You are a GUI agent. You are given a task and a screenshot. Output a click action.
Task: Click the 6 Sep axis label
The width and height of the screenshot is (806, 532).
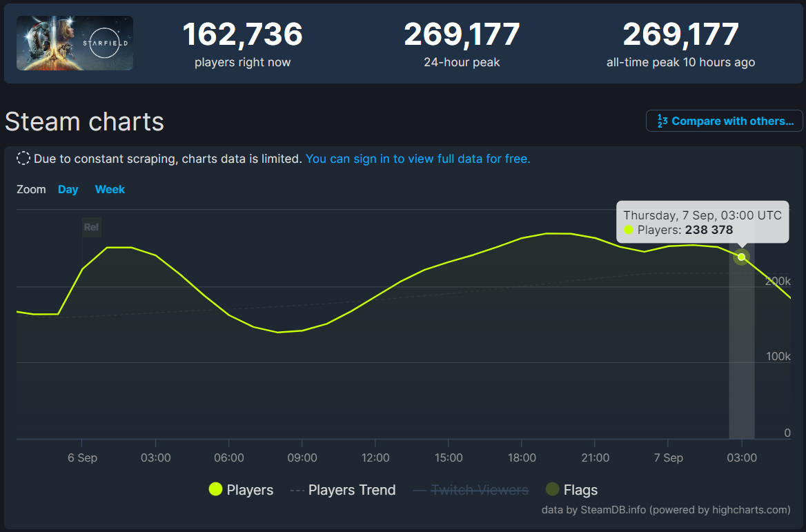click(82, 457)
